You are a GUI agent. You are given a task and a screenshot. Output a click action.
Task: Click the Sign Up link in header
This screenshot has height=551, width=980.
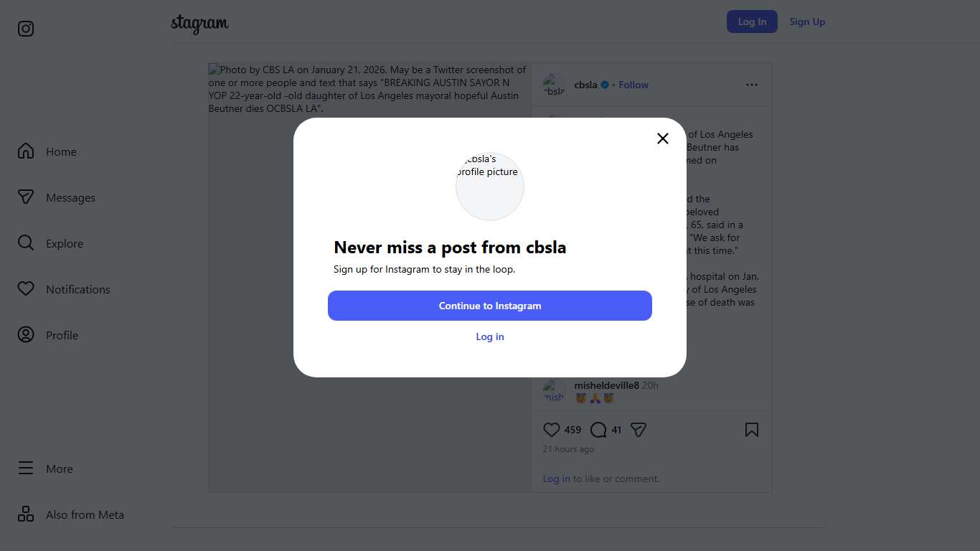(x=807, y=22)
